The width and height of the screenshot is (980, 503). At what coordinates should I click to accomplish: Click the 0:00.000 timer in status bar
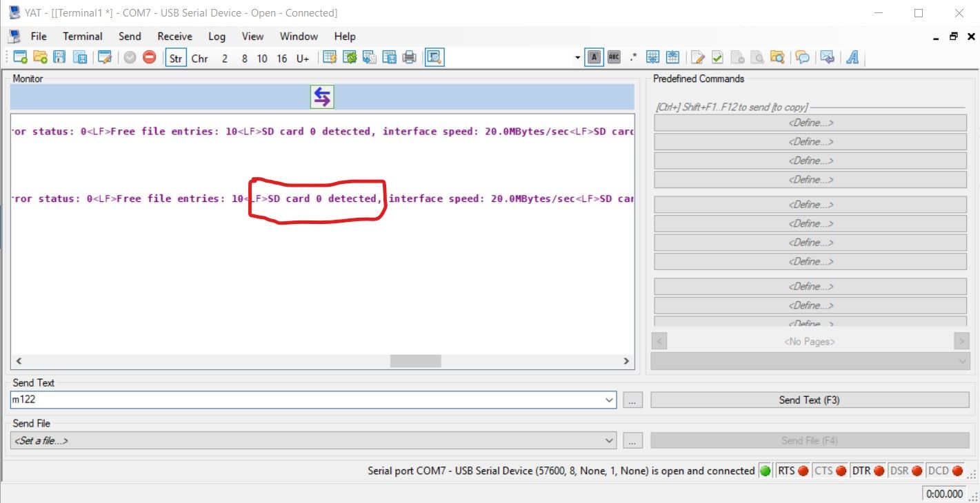click(x=944, y=493)
